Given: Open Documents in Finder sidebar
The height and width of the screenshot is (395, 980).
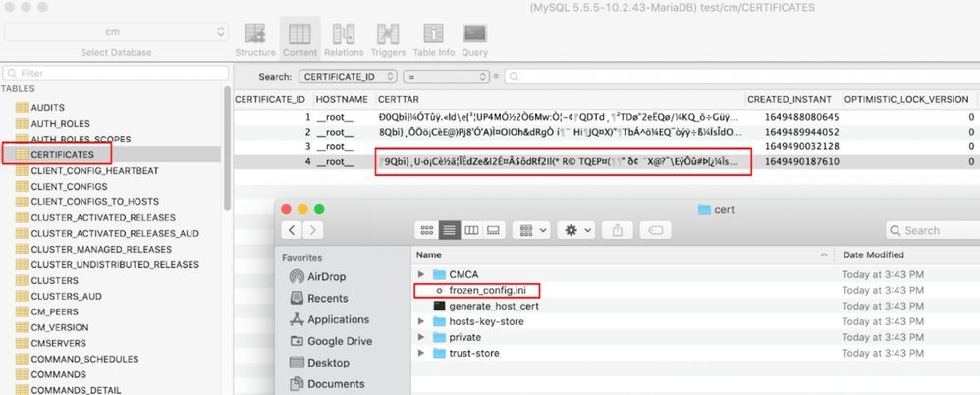Looking at the screenshot, I should click(327, 384).
